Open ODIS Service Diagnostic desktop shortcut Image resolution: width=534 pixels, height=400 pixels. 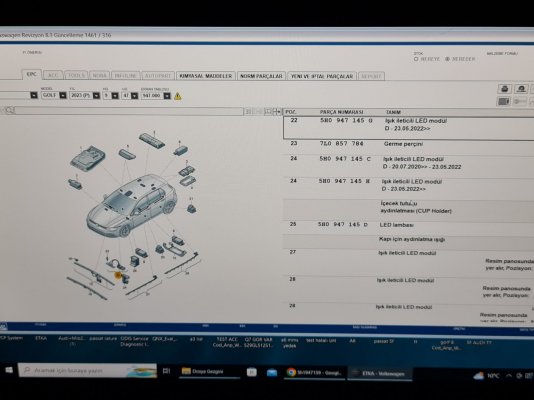(x=134, y=341)
